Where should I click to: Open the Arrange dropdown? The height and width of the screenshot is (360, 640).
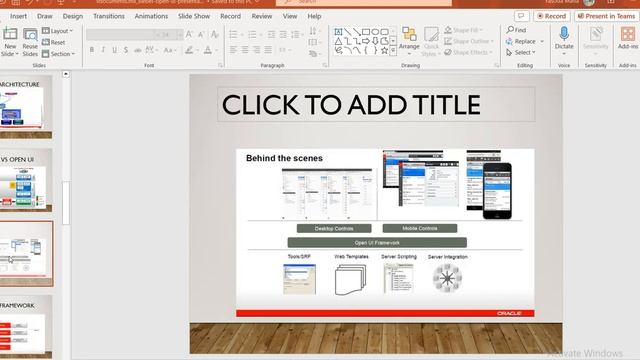point(409,42)
